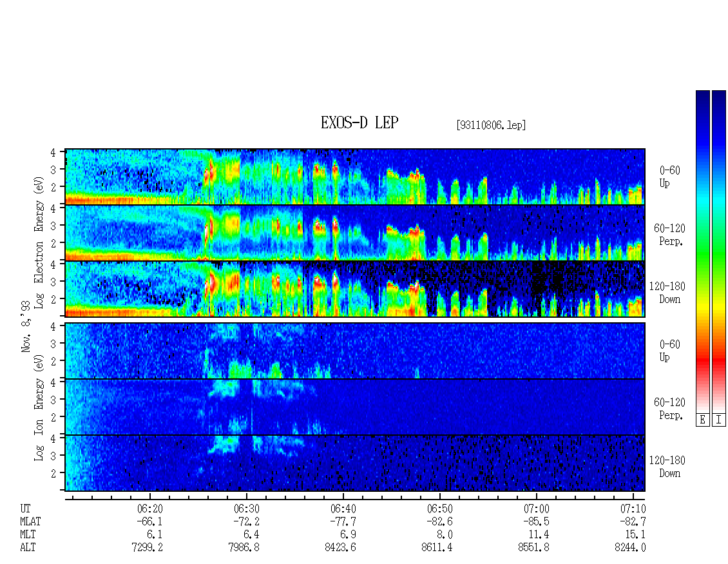Click the [93110806.lep] file name label
Image resolution: width=728 pixels, height=564 pixels.
click(491, 125)
